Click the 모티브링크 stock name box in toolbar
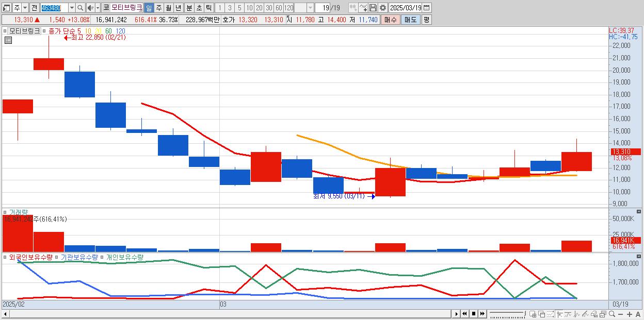644x320 pixels. [x=126, y=8]
